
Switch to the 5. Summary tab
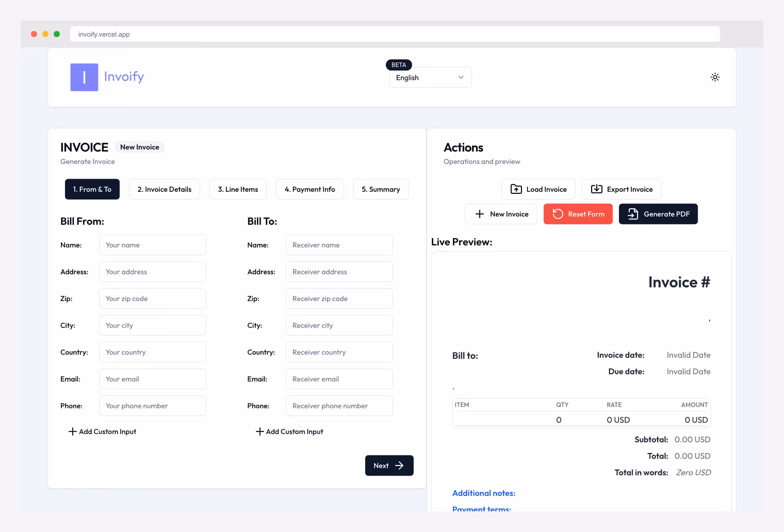tap(381, 189)
